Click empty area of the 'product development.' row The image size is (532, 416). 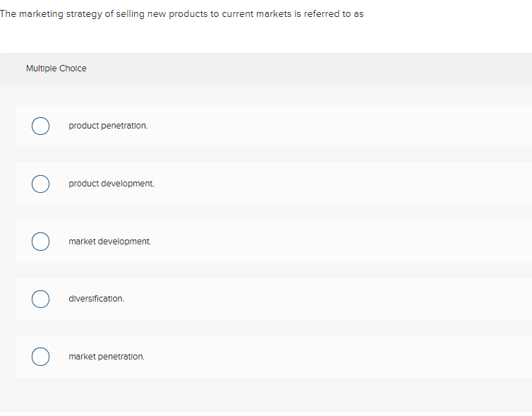click(x=339, y=184)
